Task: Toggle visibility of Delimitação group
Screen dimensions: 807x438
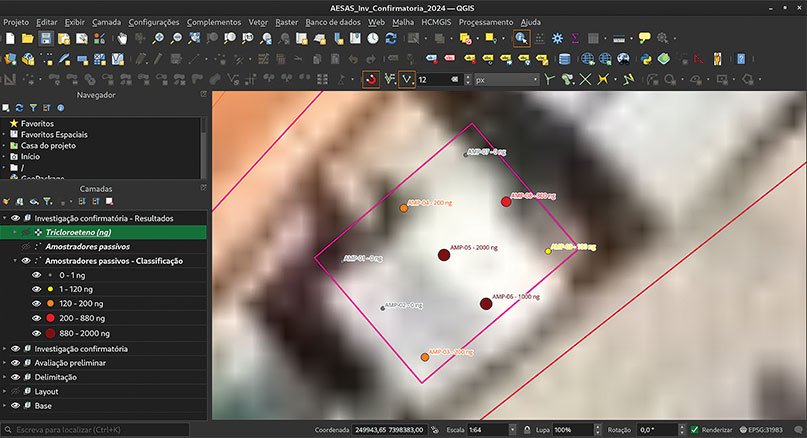Action: coord(15,377)
